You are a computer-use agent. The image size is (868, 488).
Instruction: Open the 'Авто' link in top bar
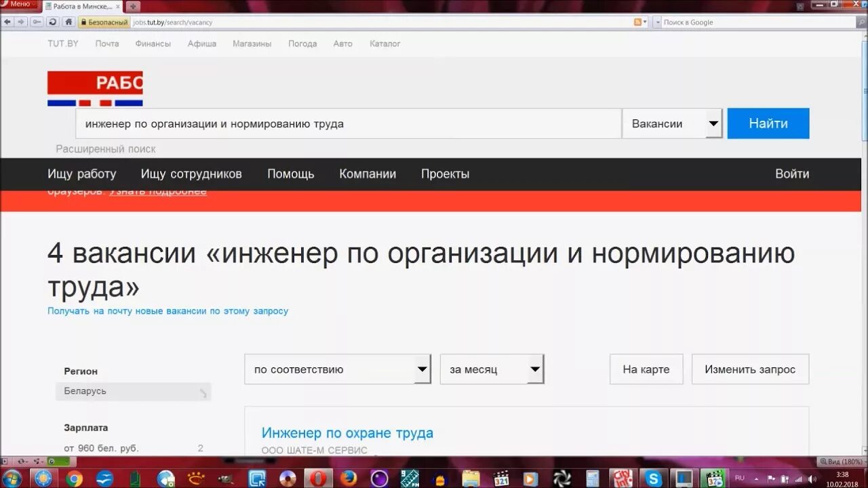[x=343, y=43]
